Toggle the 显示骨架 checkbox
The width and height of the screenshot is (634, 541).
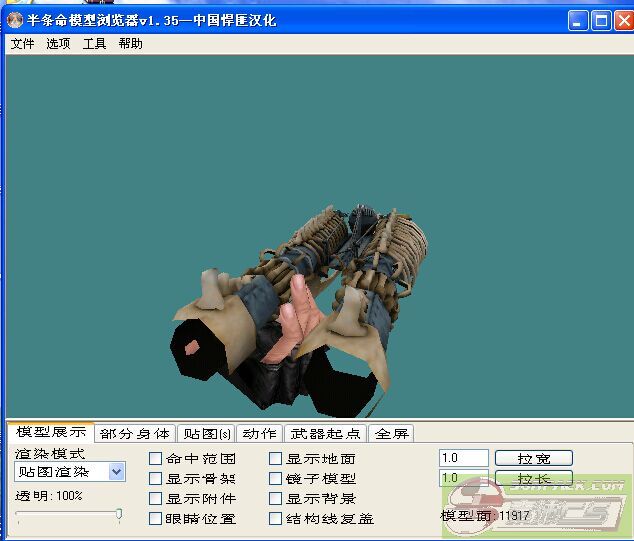click(156, 479)
